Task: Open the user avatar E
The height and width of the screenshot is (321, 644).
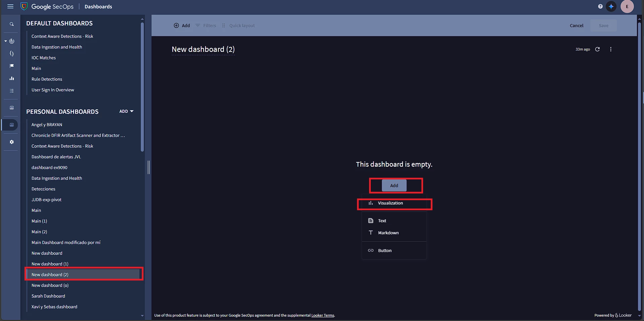Action: pos(627,6)
